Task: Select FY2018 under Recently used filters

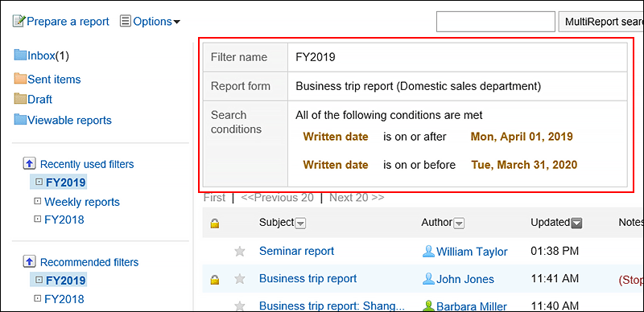Action: click(x=64, y=220)
